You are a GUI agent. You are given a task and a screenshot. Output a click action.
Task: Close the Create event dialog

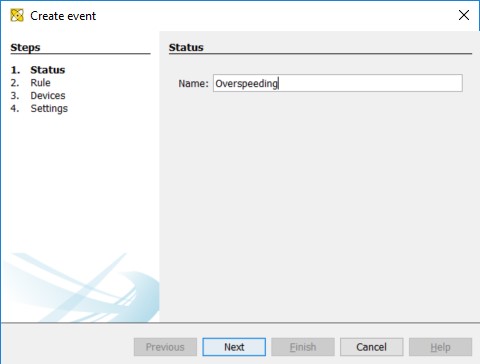click(464, 15)
